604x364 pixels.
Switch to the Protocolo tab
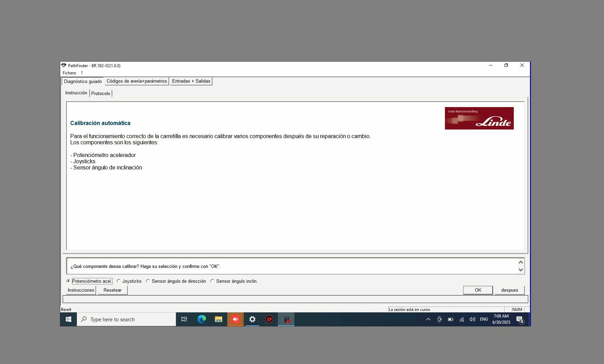[101, 93]
